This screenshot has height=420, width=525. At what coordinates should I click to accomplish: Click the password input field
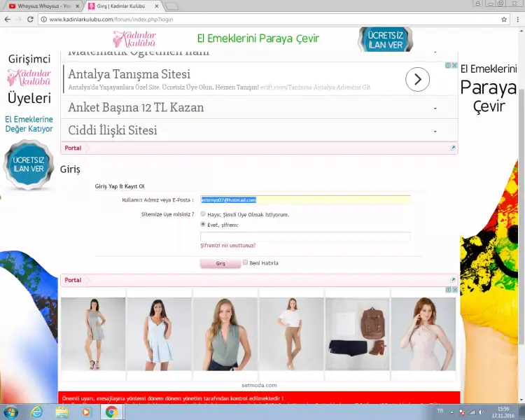(305, 237)
